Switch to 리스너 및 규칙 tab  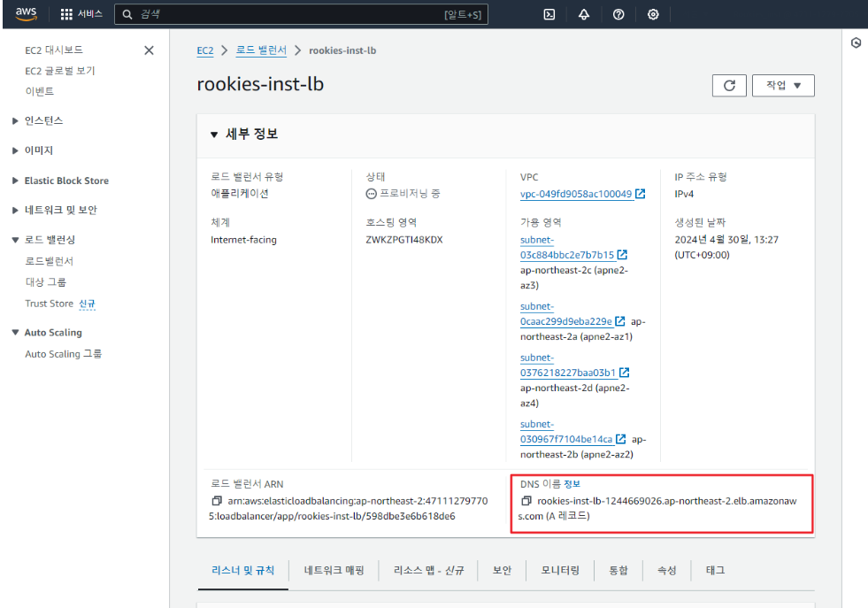tap(243, 570)
